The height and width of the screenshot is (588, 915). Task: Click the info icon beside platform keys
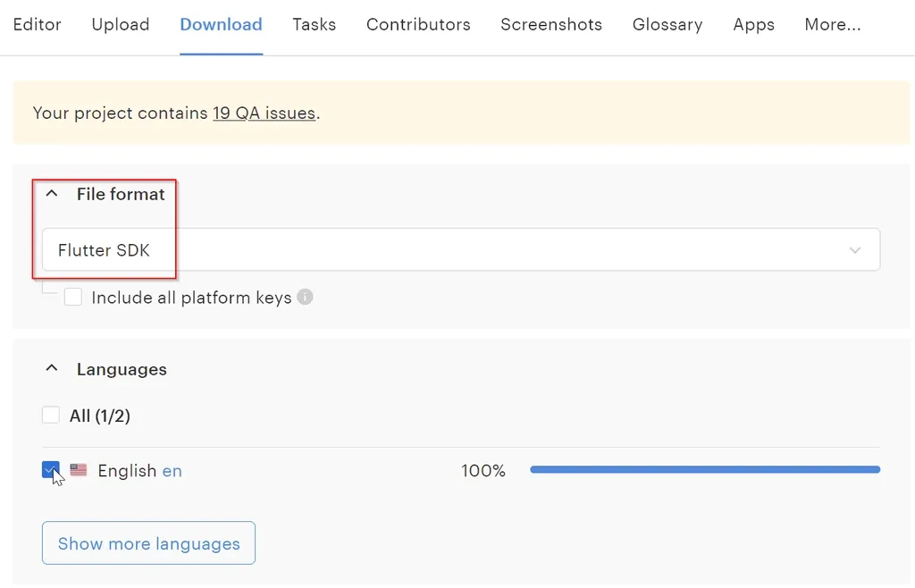pyautogui.click(x=305, y=297)
